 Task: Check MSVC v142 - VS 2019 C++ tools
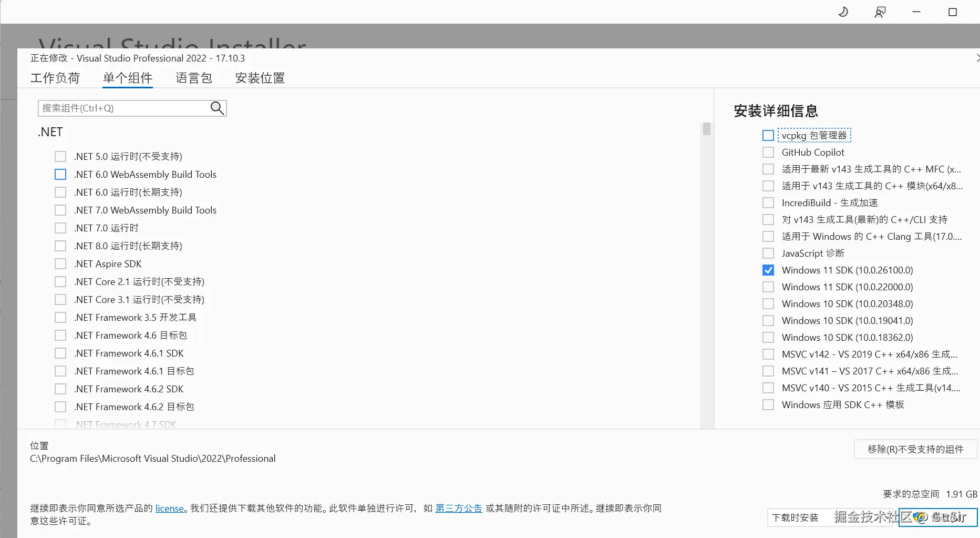pyautogui.click(x=768, y=354)
